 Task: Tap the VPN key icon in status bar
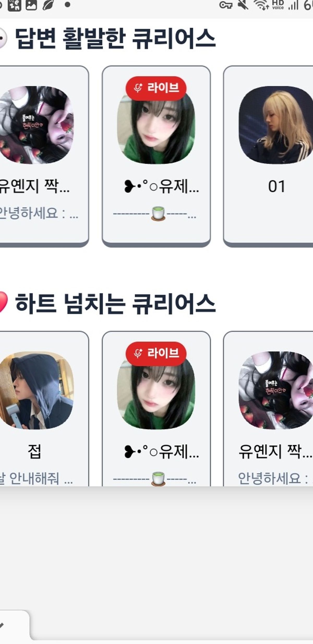[226, 5]
